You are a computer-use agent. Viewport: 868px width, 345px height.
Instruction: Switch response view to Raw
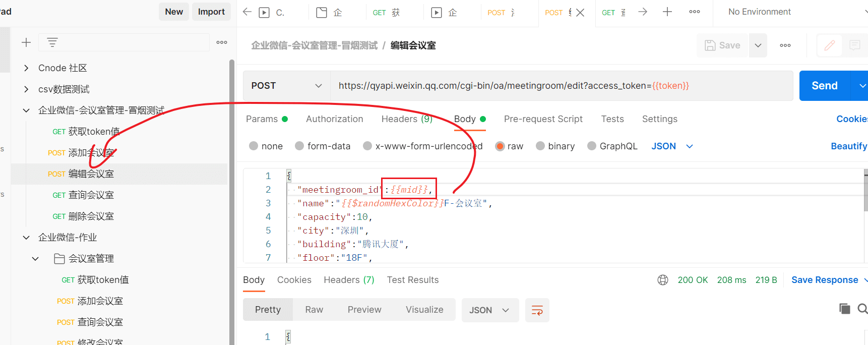coord(314,310)
